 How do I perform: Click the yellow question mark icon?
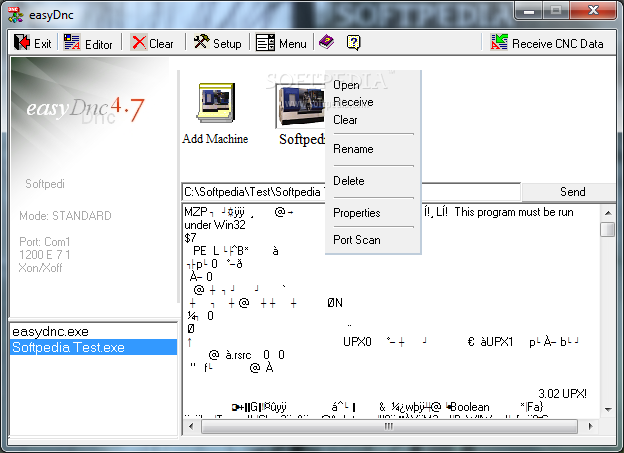tap(353, 42)
